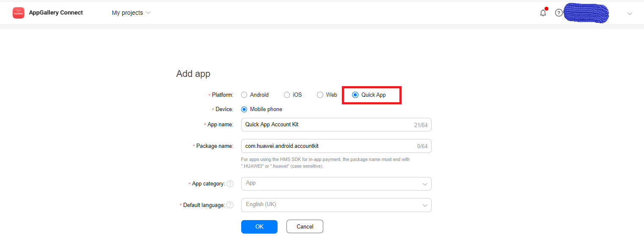Open the notifications bell
The height and width of the screenshot is (245, 644).
(x=543, y=13)
